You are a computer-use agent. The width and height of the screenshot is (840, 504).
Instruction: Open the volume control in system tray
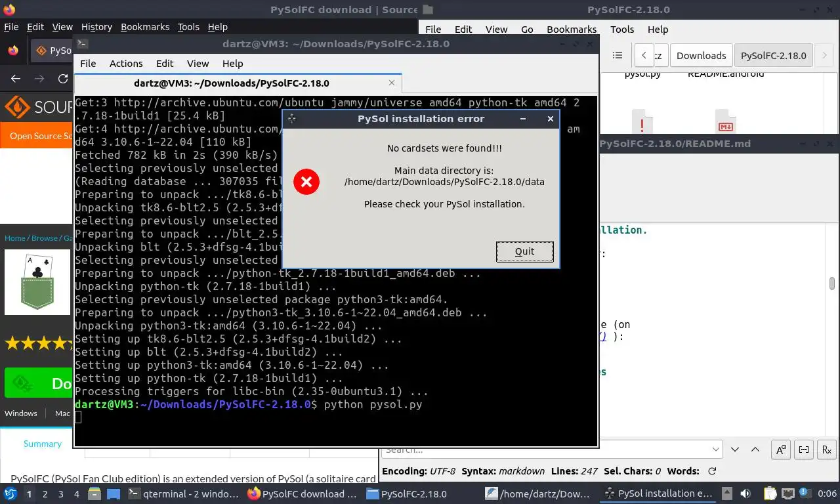point(745,493)
